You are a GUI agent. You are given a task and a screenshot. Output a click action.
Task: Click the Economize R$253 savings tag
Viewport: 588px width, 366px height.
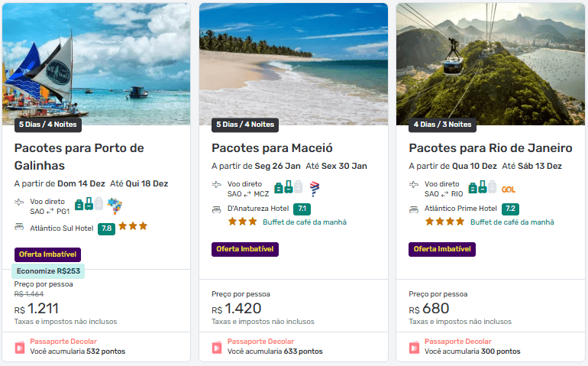pyautogui.click(x=49, y=270)
